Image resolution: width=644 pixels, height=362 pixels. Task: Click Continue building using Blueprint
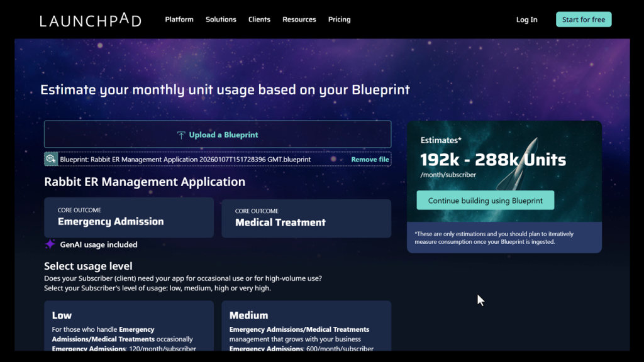pyautogui.click(x=485, y=200)
